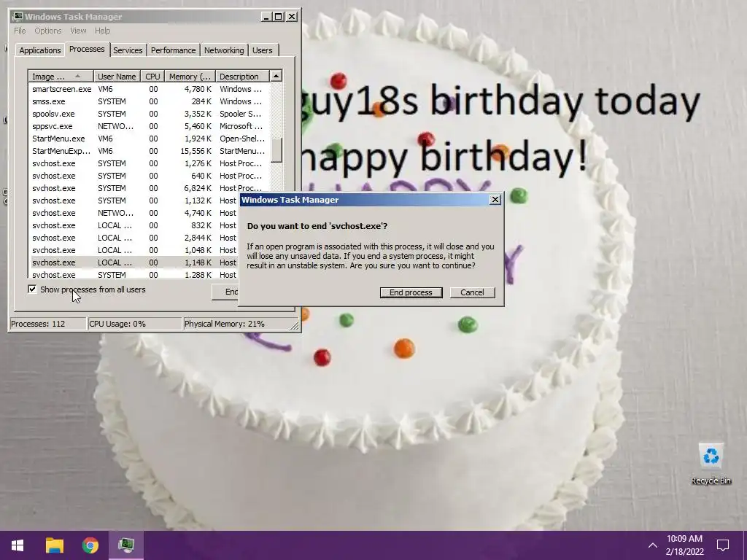Go to the Users tab

263,50
